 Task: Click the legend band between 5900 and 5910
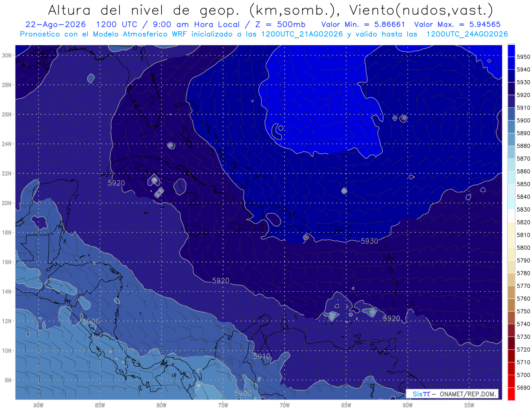point(511,114)
